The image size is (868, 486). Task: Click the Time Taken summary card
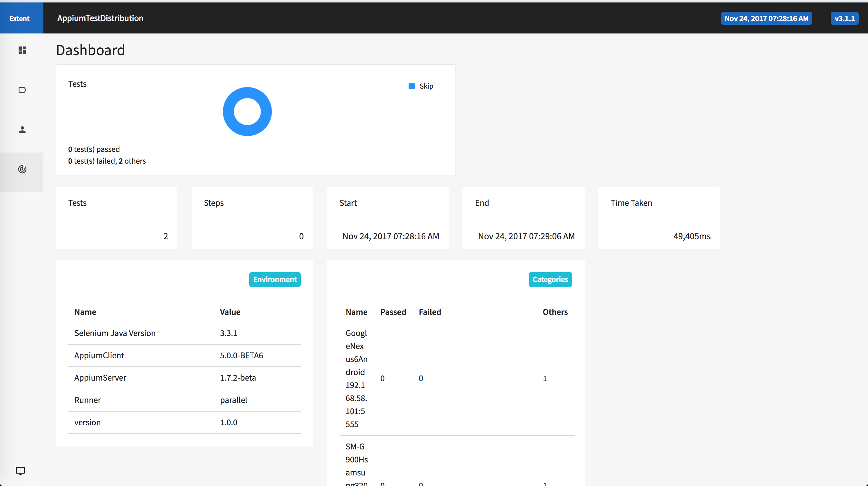point(658,218)
